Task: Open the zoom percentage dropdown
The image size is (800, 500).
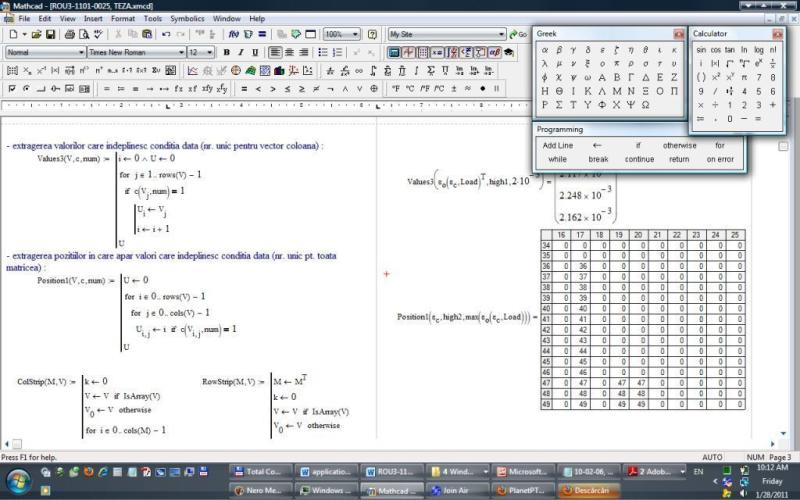Action: pyautogui.click(x=355, y=34)
